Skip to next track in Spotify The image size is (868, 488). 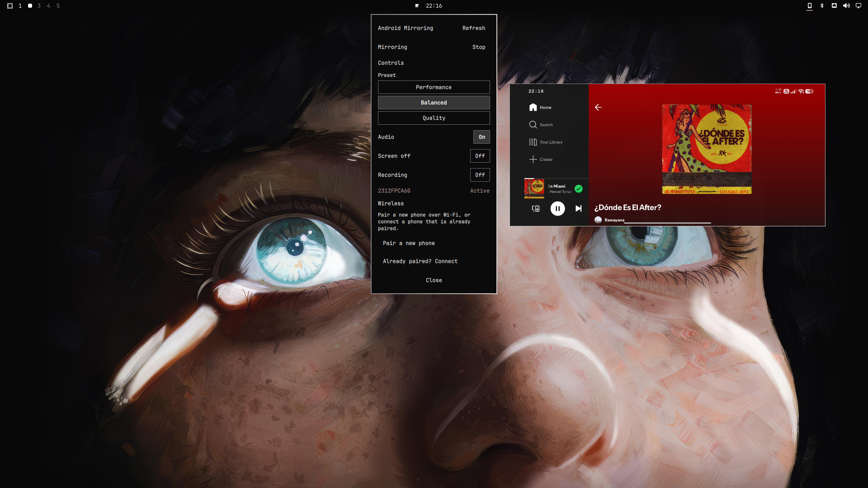(x=578, y=208)
